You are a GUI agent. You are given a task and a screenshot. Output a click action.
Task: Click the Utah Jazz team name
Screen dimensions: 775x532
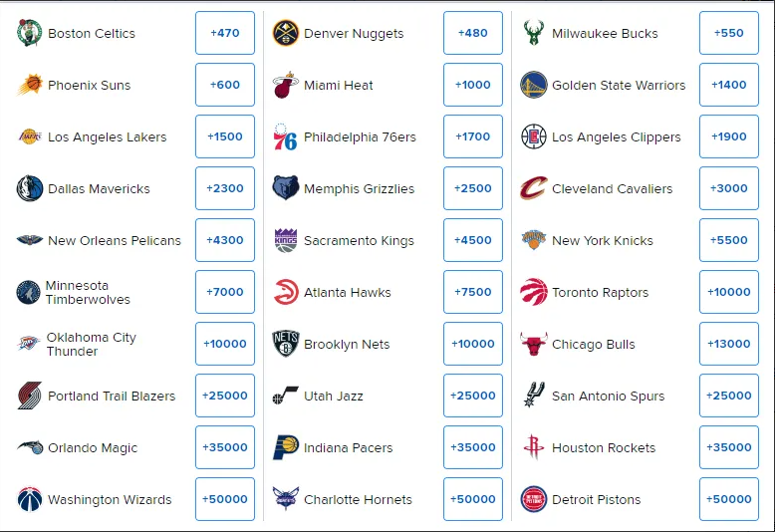click(334, 397)
